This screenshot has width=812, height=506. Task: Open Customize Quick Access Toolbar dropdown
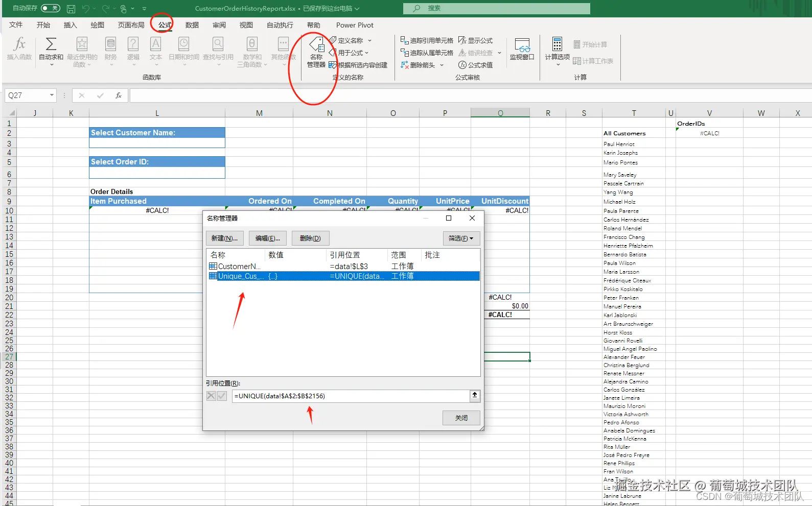point(144,9)
